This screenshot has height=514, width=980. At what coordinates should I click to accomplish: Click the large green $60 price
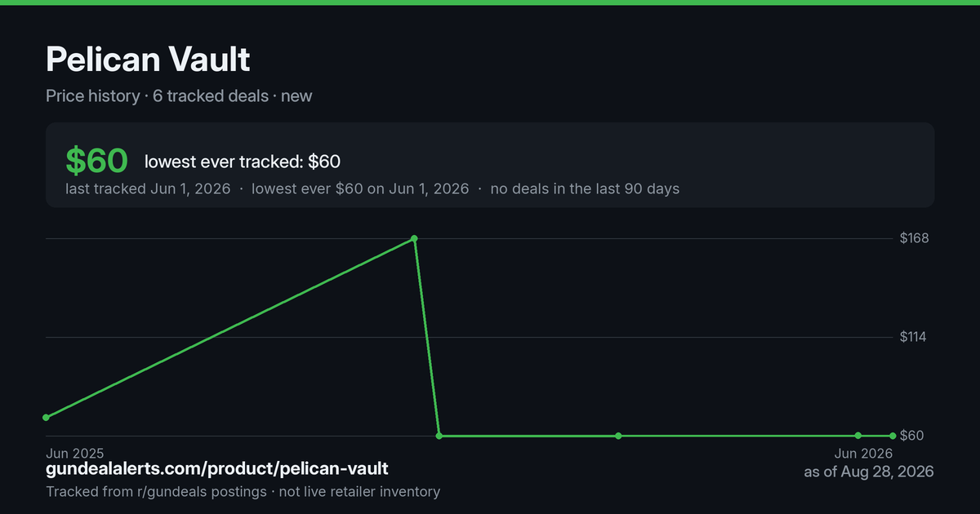point(96,161)
